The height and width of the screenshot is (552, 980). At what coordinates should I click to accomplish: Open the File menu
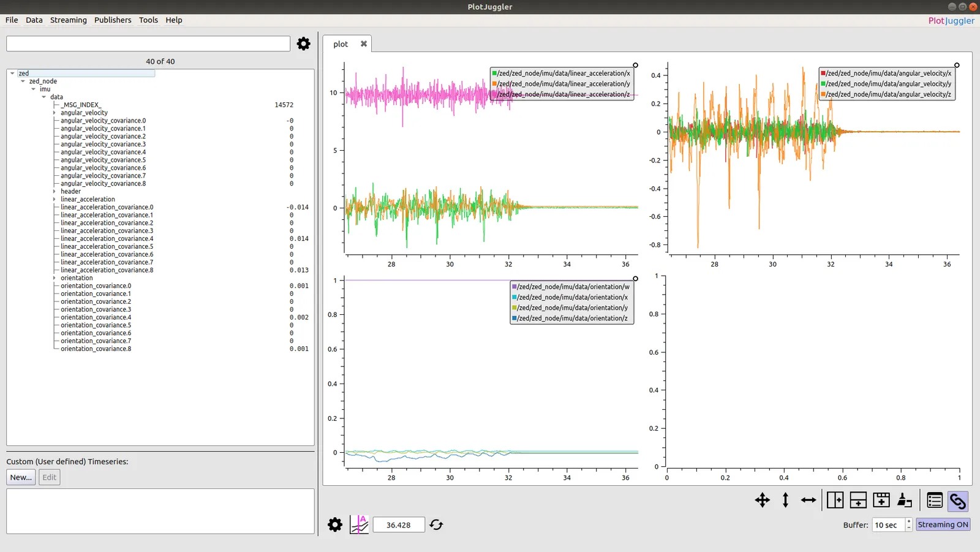(x=12, y=20)
